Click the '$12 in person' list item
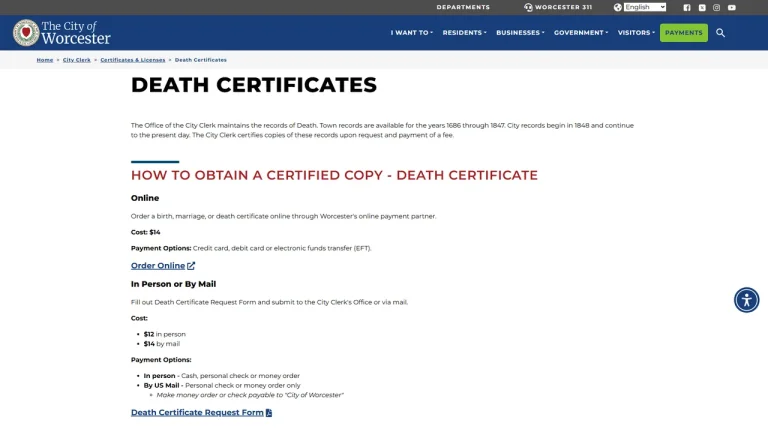This screenshot has height=432, width=768. coord(165,334)
